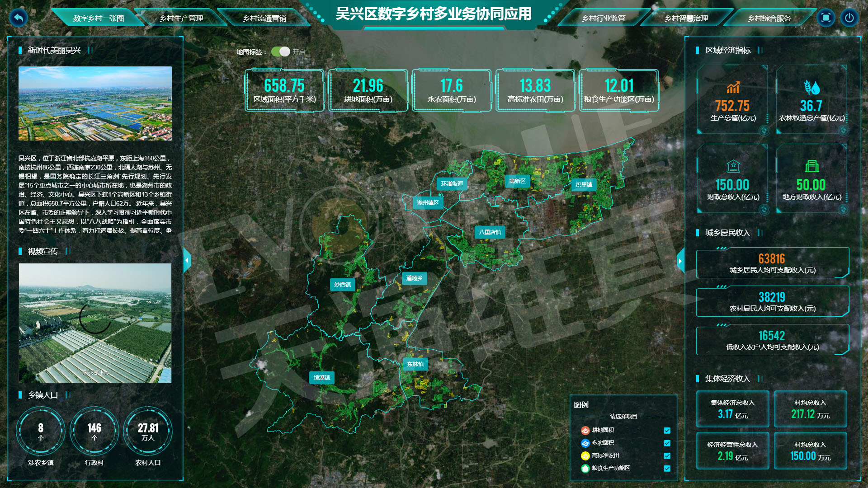
Task: Select the 东林镇 map label
Action: 416,364
